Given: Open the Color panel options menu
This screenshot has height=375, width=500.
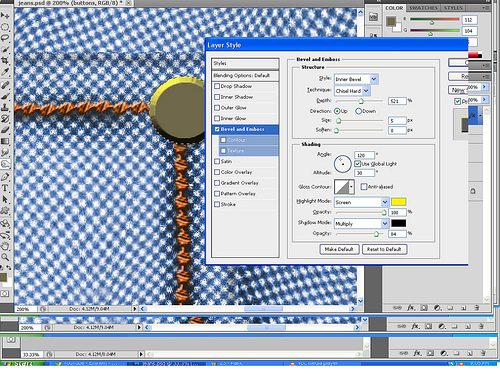Looking at the screenshot, I should (x=485, y=8).
